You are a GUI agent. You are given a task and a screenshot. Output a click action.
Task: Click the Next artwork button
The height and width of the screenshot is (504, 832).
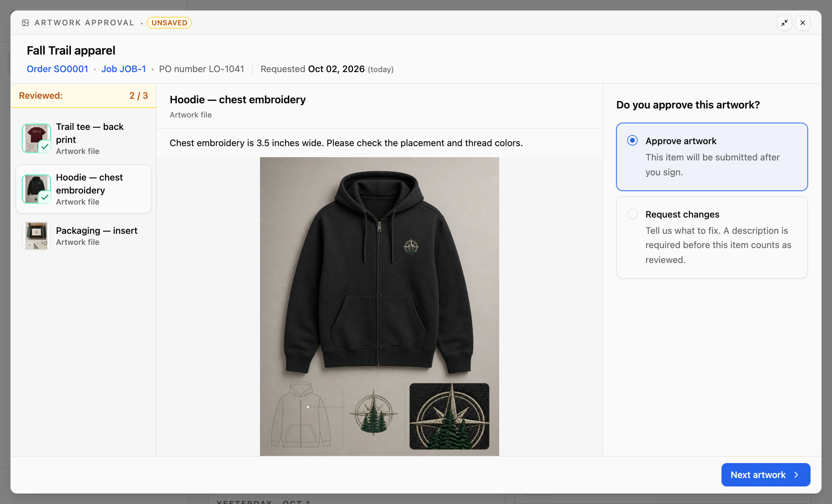765,474
